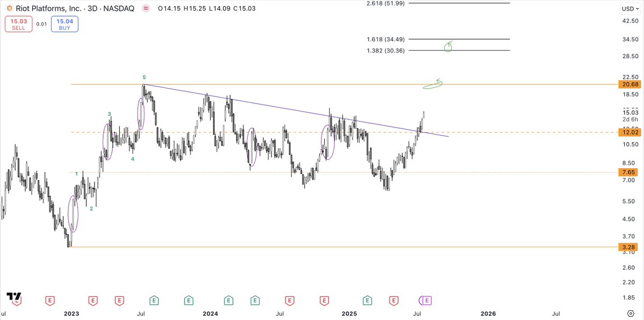
Task: Click the purple upcoming earnings marker
Action: coord(428,300)
